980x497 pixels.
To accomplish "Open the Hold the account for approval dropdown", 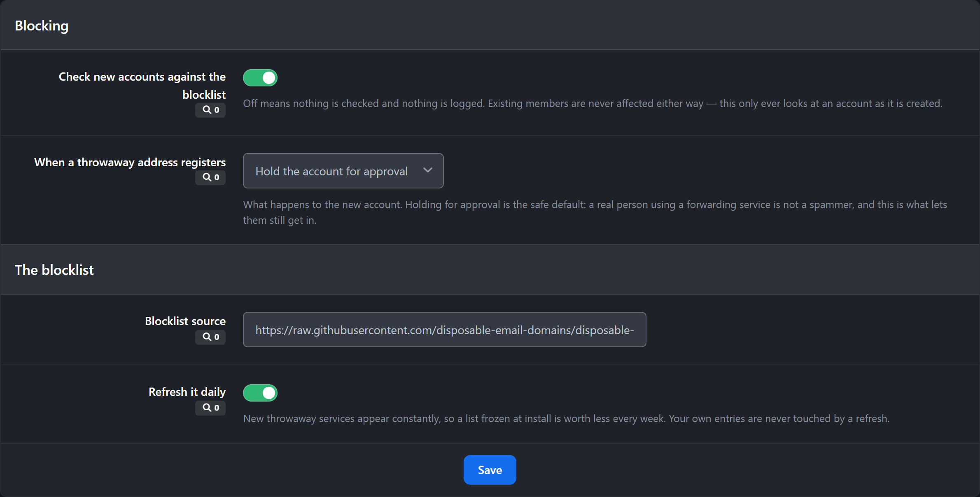I will point(343,171).
